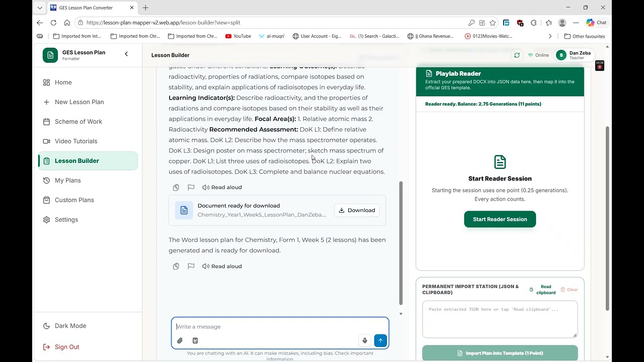Click the right panel page scrollbar
Viewport: 644px width, 362px height.
pyautogui.click(x=607, y=218)
